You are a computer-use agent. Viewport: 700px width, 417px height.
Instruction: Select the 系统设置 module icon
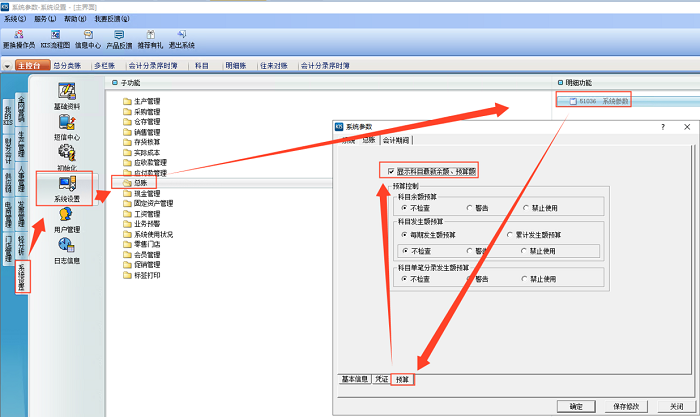click(67, 187)
